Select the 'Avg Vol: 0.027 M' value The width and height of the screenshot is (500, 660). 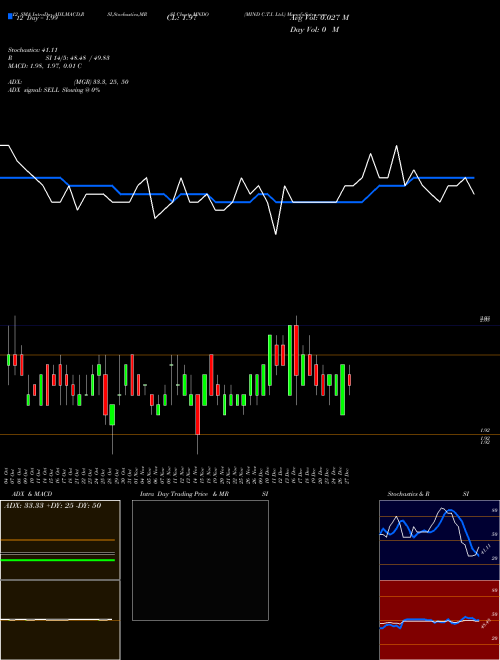click(319, 18)
